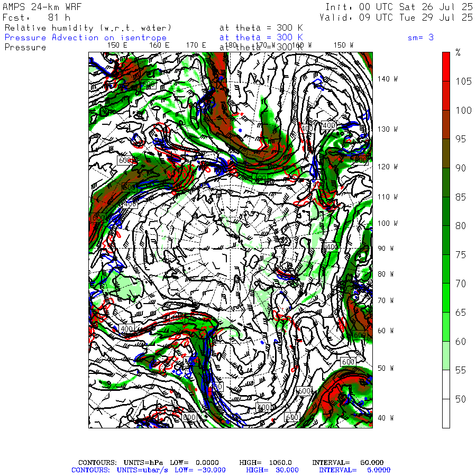Pick the color swatch between 95 and 100
The width and height of the screenshot is (476, 476).
tap(446, 124)
